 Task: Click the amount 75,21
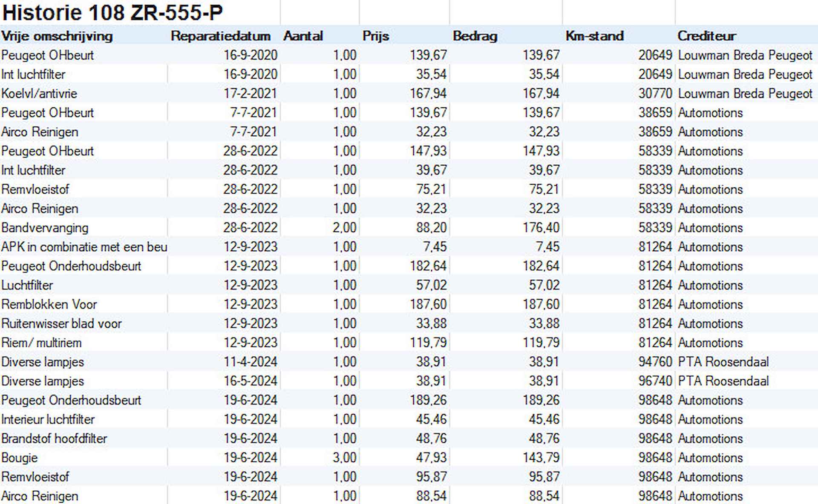point(544,189)
